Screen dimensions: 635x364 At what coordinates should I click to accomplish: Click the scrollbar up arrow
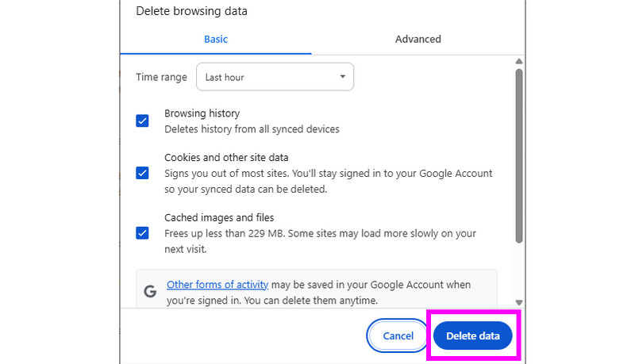click(x=519, y=62)
